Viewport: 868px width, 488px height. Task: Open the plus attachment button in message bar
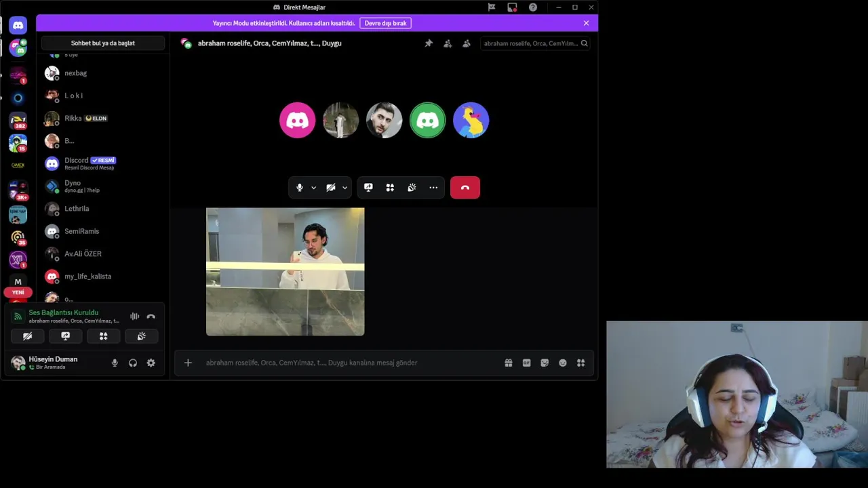pos(188,363)
